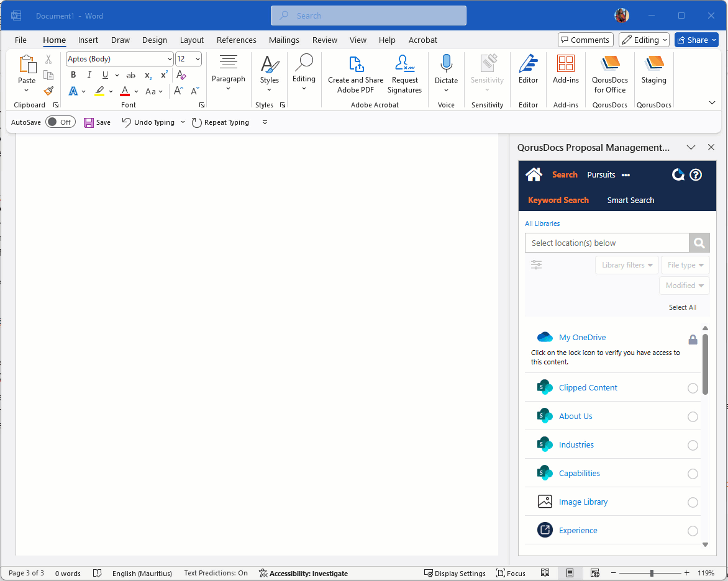Select the Clipped Content radio button
Viewport: 728px width, 581px height.
tap(693, 388)
